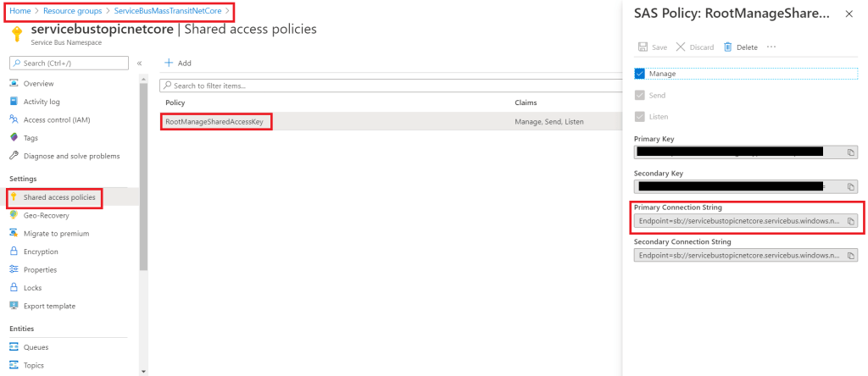Open the more options ellipsis menu
This screenshot has height=376, width=868.
pyautogui.click(x=771, y=47)
